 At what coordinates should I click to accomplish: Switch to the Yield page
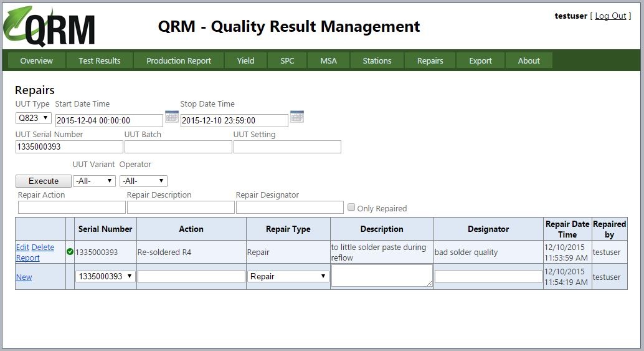coord(245,61)
